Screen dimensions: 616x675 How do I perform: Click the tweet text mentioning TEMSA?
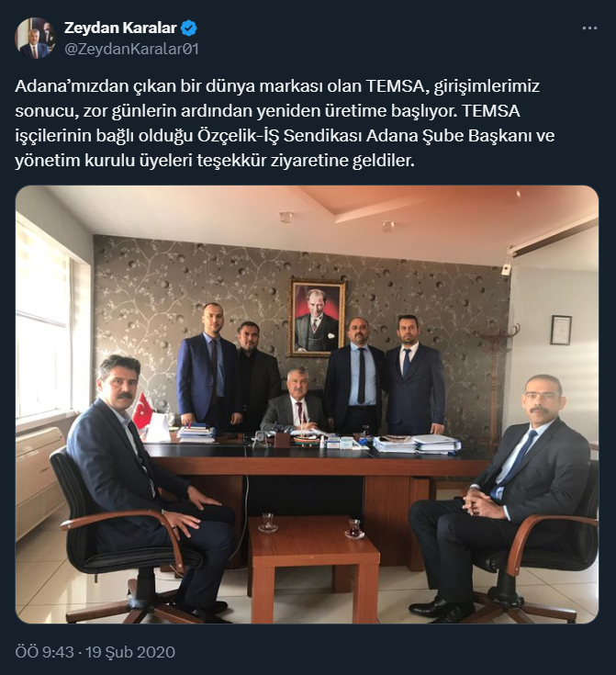tap(285, 123)
